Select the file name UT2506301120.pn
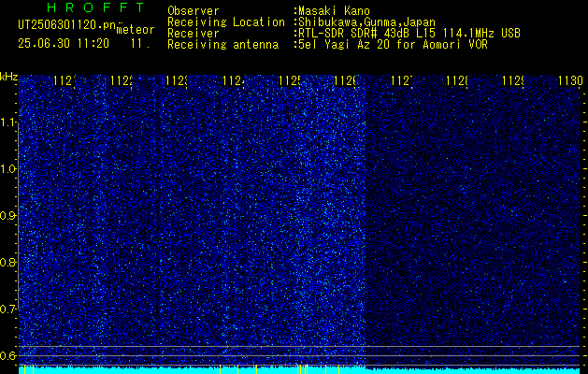 coord(66,25)
